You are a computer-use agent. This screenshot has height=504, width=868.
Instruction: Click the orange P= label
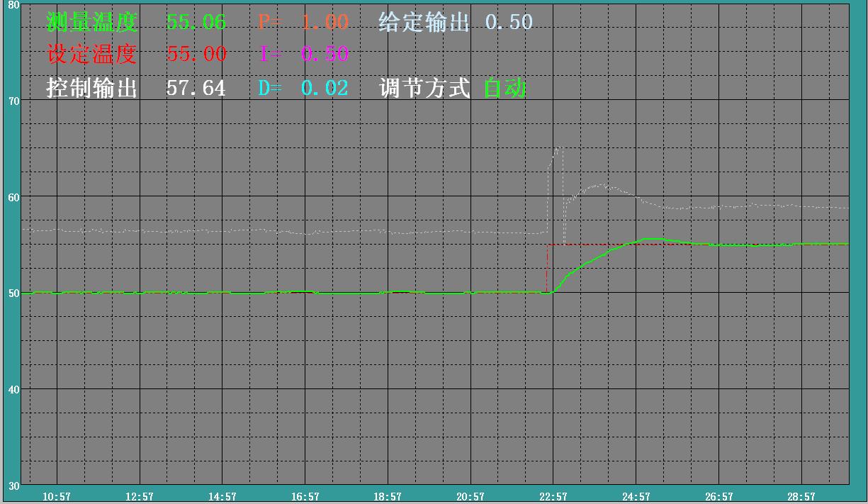pyautogui.click(x=269, y=22)
